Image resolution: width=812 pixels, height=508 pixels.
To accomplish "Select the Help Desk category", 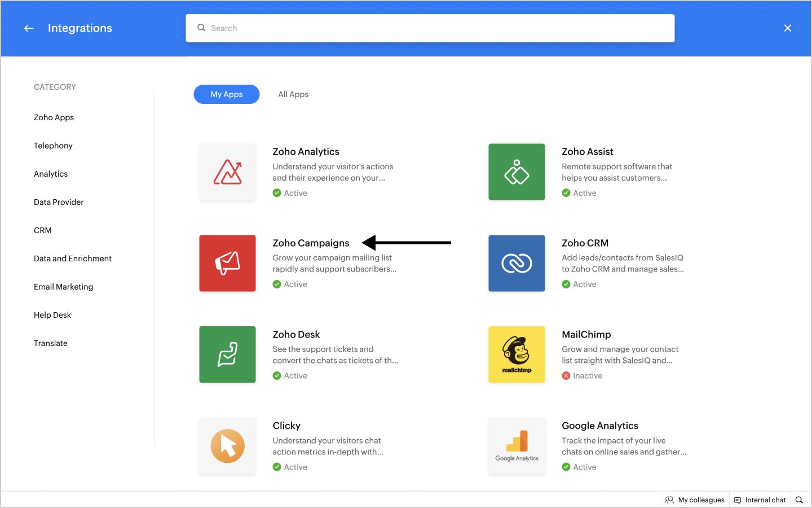I will (x=52, y=315).
